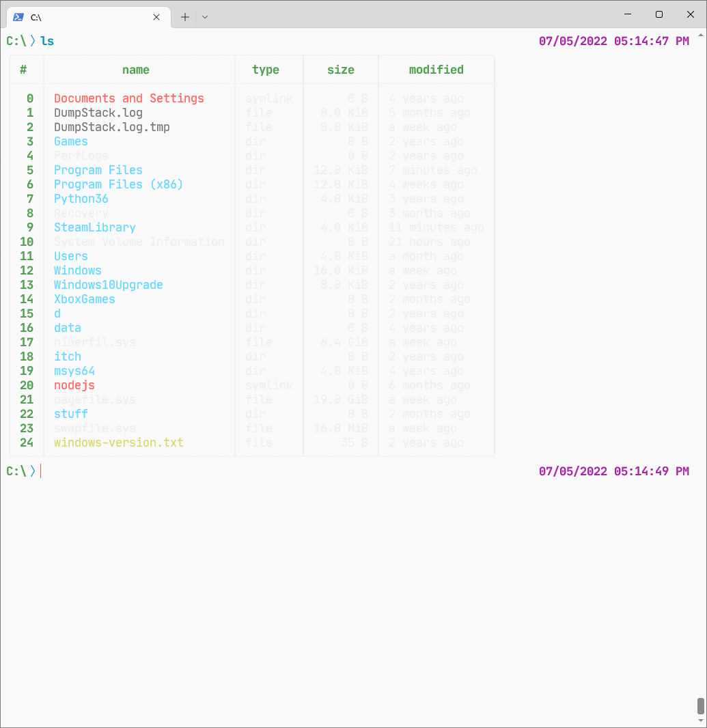Click the modified column header
Screen dimensions: 707x728
coord(436,70)
